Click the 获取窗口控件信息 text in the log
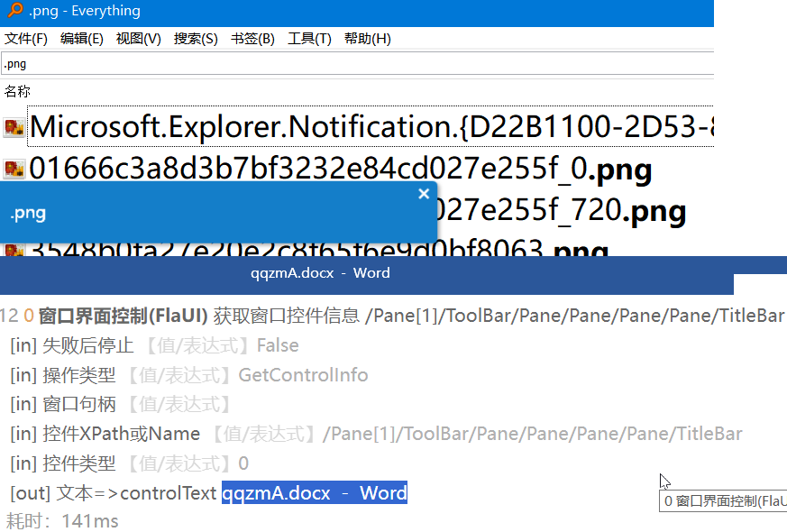787x532 pixels. pos(286,316)
